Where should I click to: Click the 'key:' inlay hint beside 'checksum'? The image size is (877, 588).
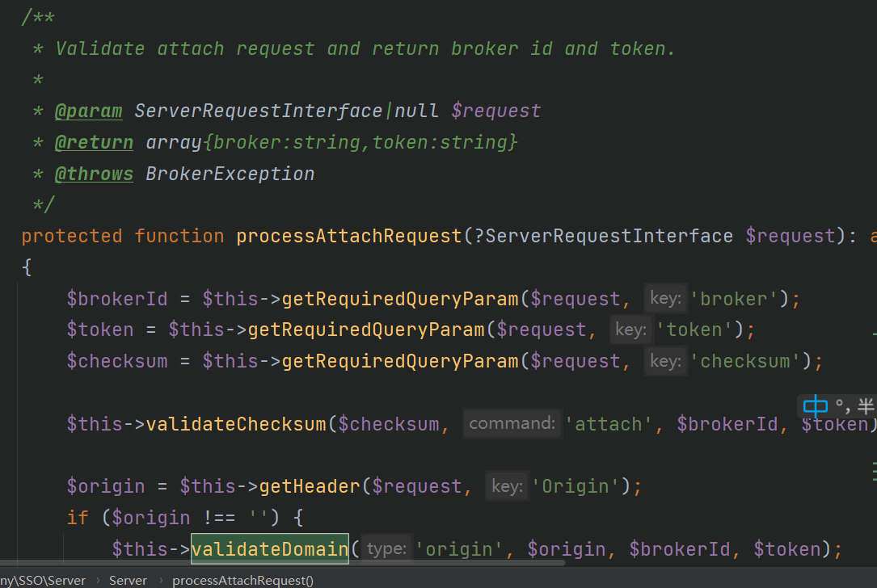coord(664,360)
